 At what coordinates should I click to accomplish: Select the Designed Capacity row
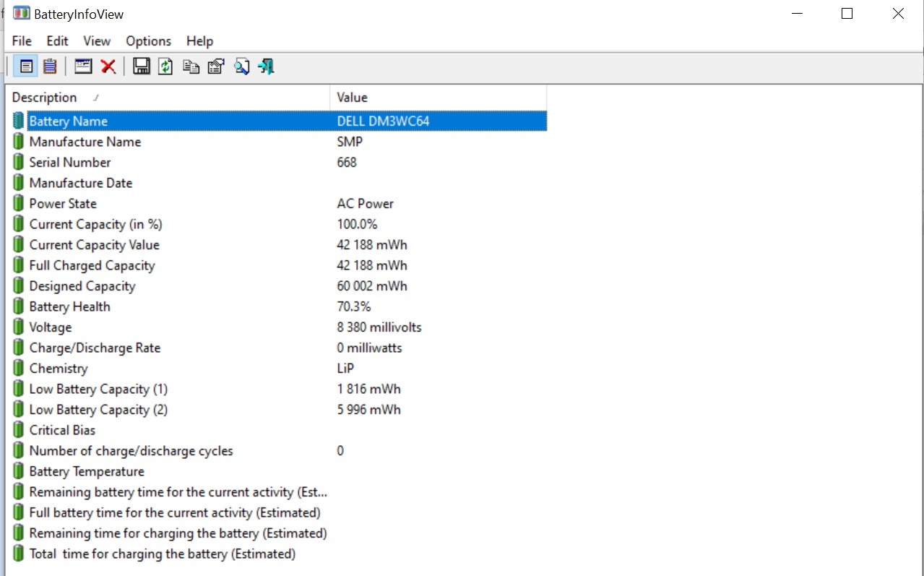click(82, 286)
